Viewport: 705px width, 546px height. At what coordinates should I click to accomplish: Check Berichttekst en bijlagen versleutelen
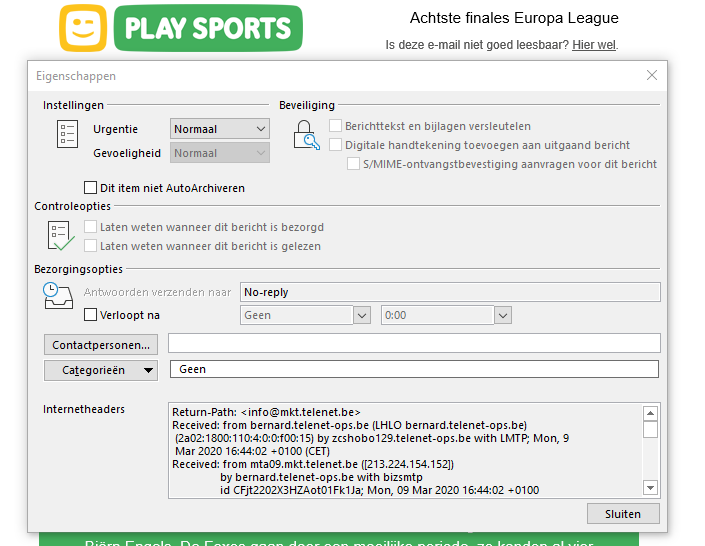[336, 126]
